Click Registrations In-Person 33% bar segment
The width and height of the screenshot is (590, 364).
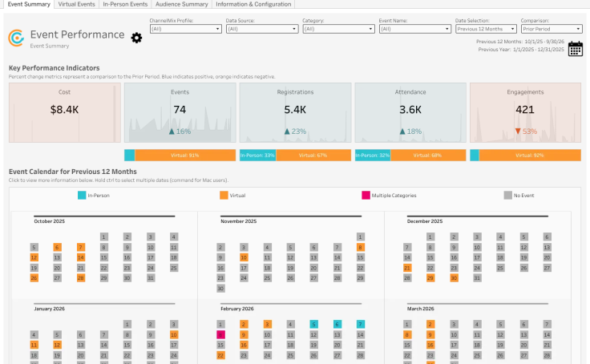258,155
